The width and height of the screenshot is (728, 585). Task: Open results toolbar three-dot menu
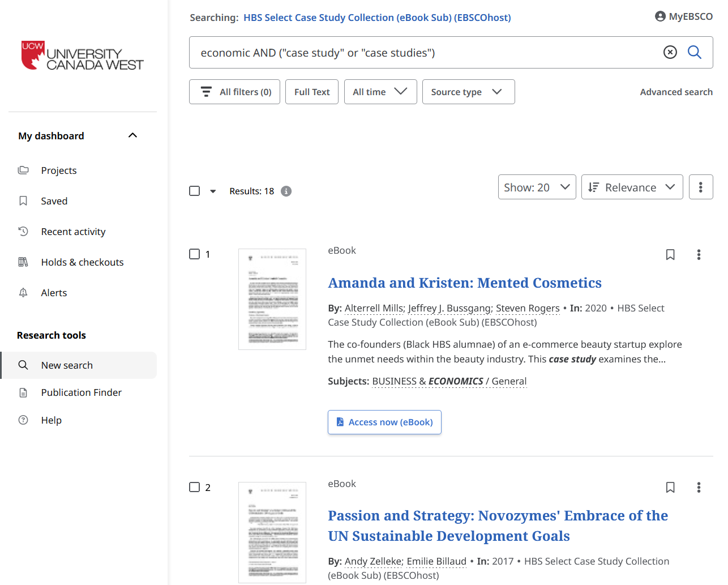pyautogui.click(x=700, y=187)
